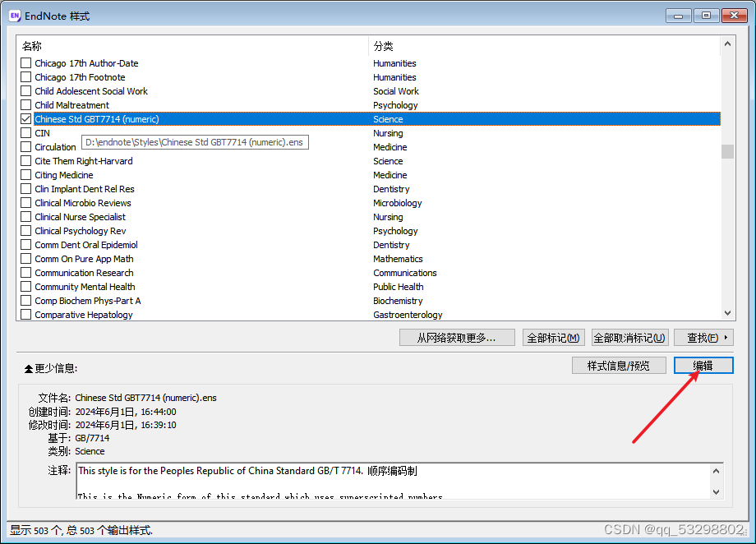
Task: Select Chinese Std GBT7714 (numeric) row name
Action: click(97, 119)
